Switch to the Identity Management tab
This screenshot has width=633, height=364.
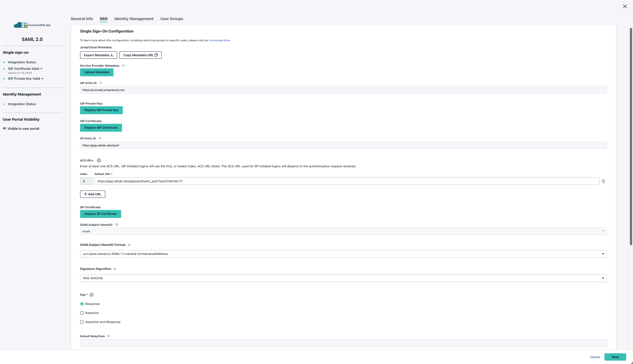coord(134,19)
